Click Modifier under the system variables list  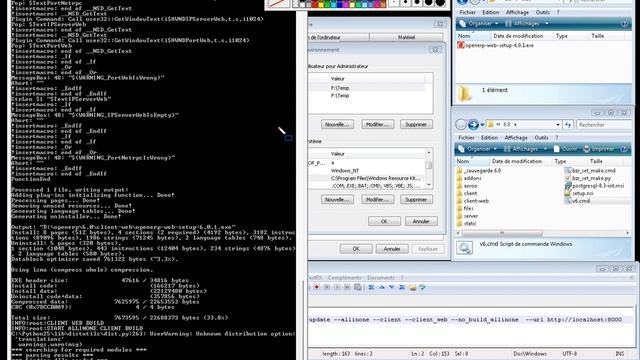(x=378, y=200)
